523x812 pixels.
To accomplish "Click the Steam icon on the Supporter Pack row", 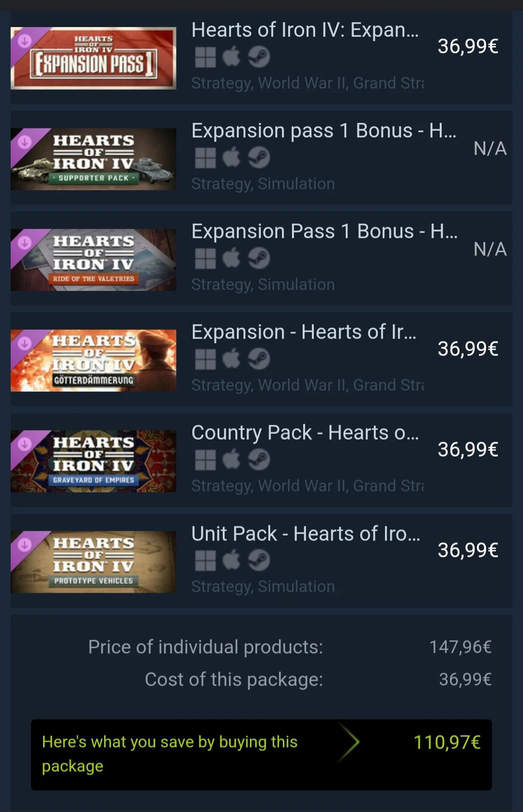I will tap(260, 157).
